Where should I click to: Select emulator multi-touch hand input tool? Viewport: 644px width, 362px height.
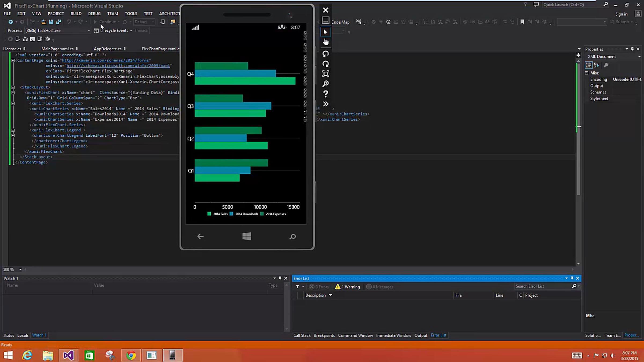(325, 42)
